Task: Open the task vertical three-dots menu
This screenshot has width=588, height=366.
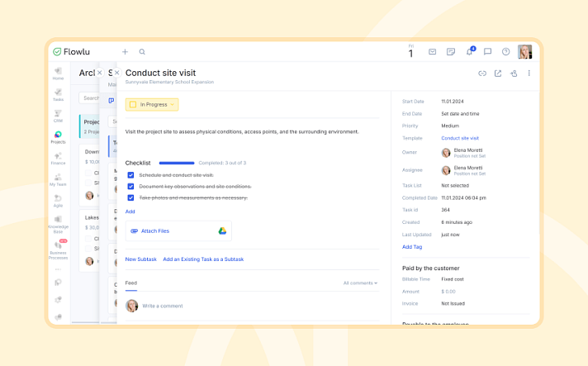Action: 529,74
